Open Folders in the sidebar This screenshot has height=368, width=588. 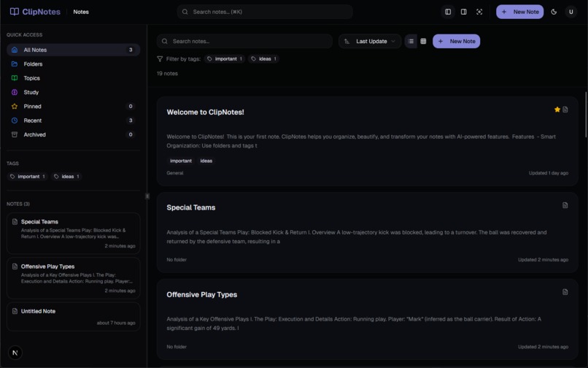tap(73, 64)
